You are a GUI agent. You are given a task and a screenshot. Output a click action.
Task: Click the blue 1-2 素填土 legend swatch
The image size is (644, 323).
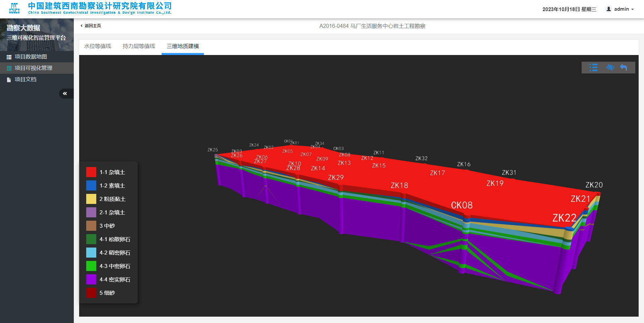click(91, 185)
